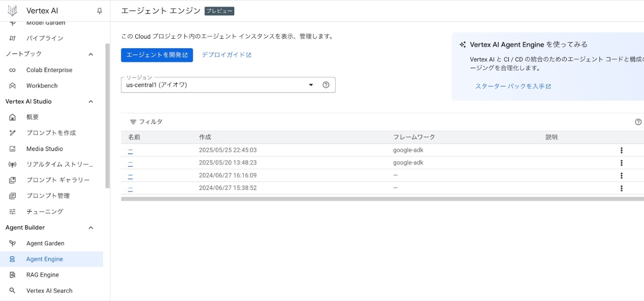Click the プロンプトを作成 wand icon

coord(12,133)
